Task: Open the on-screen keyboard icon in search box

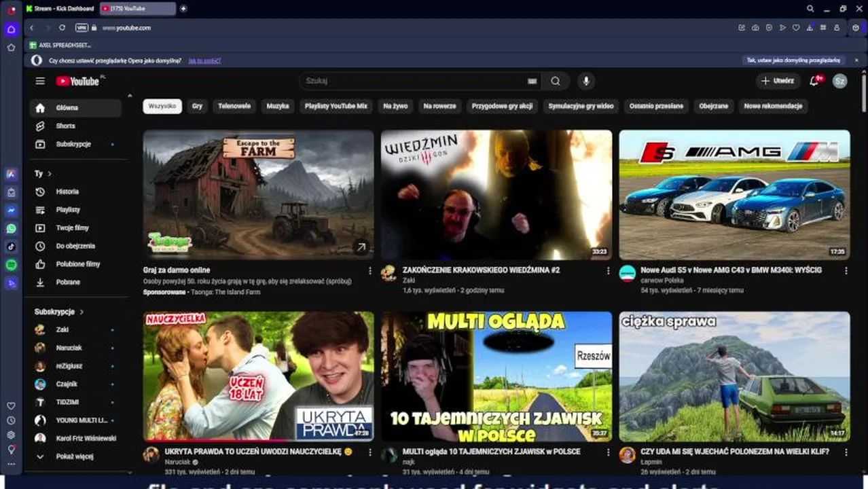Action: (532, 81)
